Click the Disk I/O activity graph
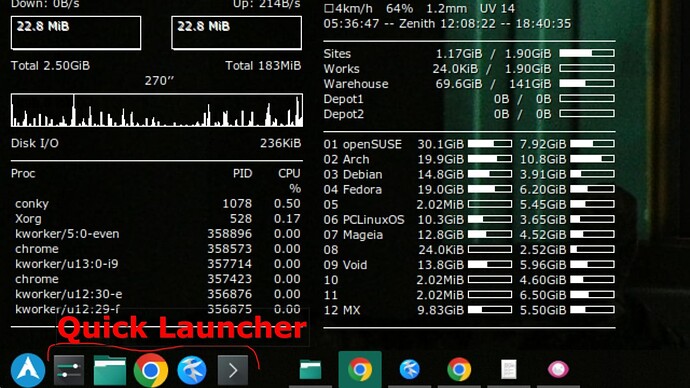The height and width of the screenshot is (388, 690). 157,110
